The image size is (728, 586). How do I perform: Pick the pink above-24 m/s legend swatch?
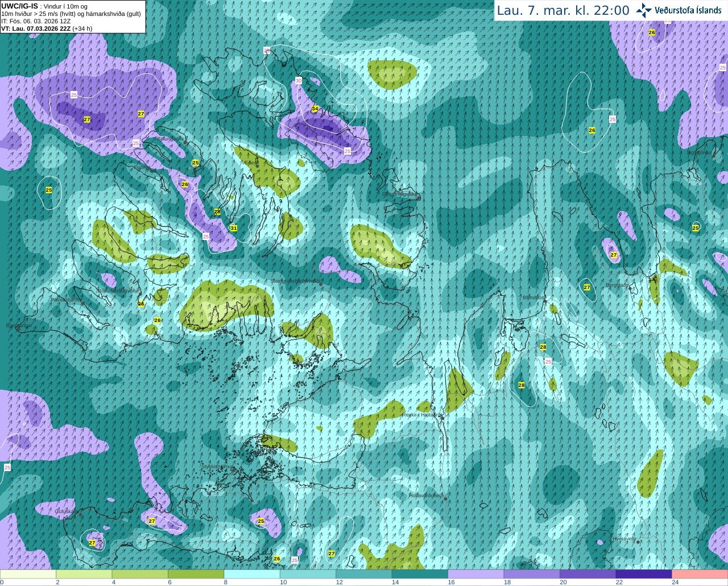click(x=700, y=574)
